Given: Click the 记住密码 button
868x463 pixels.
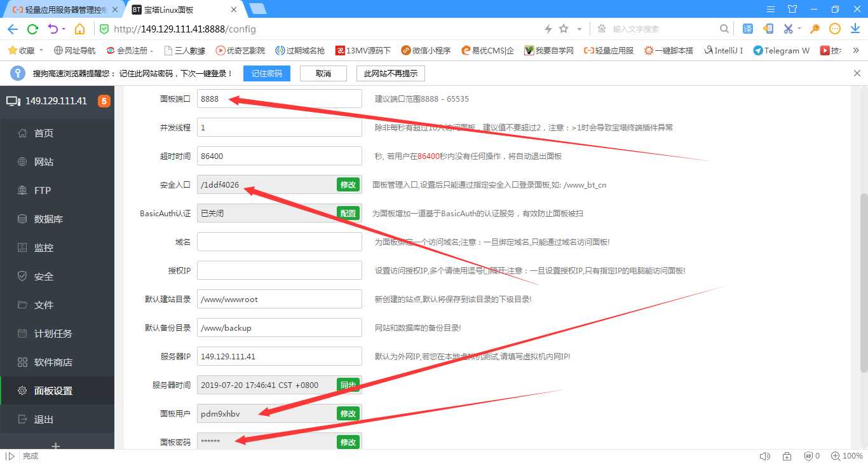Looking at the screenshot, I should tap(266, 73).
